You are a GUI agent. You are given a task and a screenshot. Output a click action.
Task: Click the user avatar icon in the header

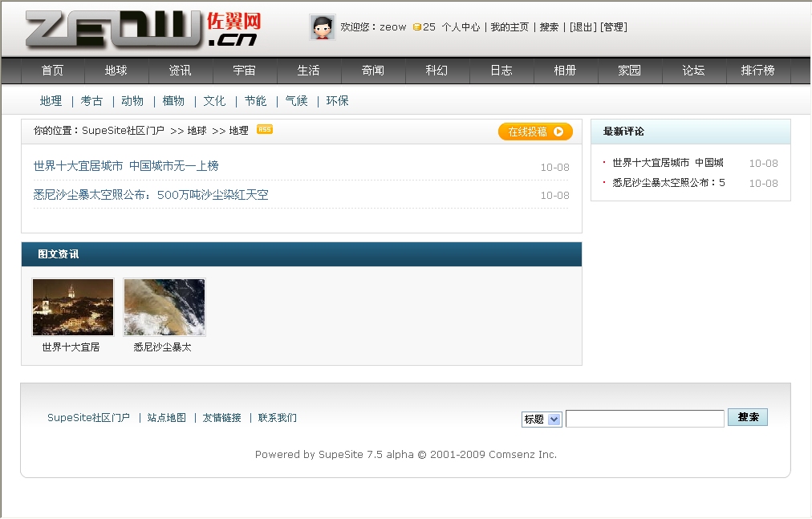tap(323, 26)
